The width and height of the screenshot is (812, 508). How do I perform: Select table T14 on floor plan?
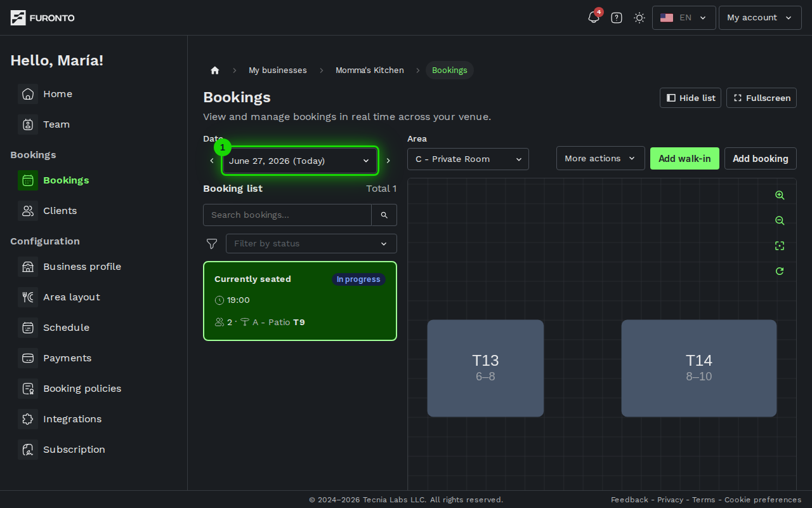click(x=699, y=368)
